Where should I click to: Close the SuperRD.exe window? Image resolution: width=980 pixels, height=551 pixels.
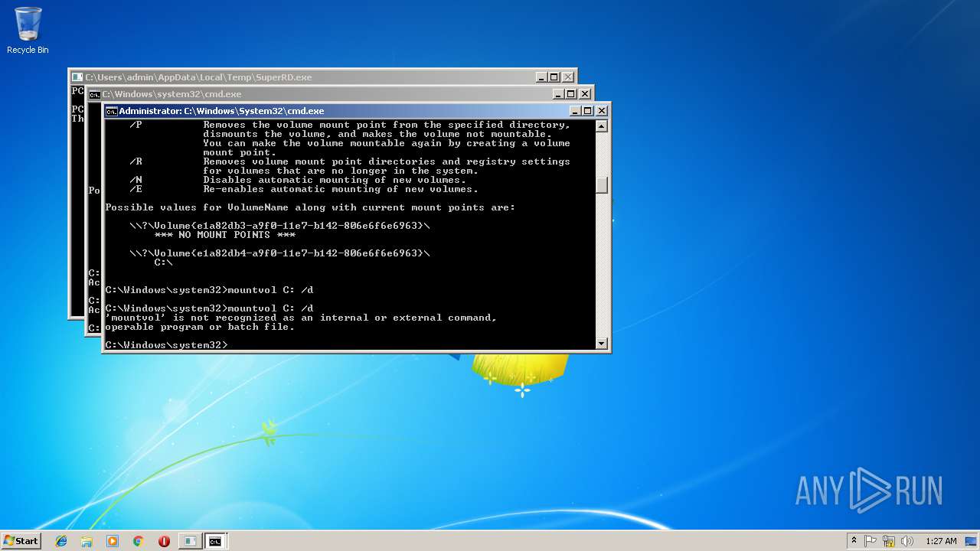pyautogui.click(x=567, y=77)
